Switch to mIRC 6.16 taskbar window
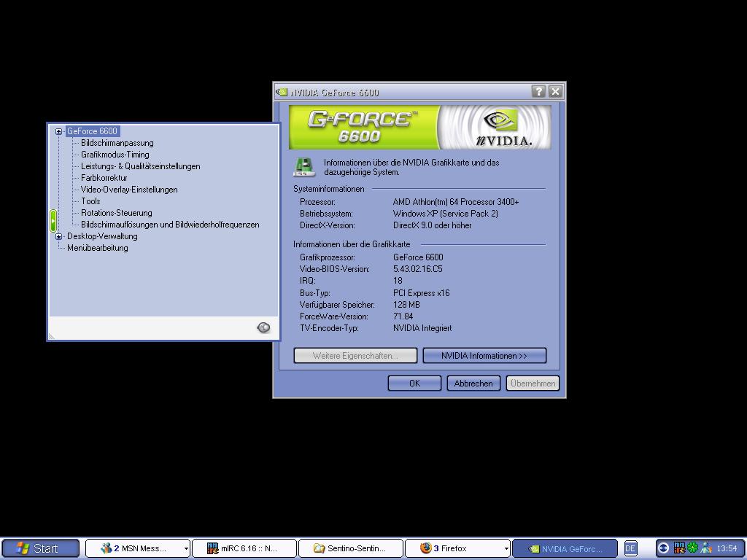Screen dimensions: 747x560 [244, 548]
